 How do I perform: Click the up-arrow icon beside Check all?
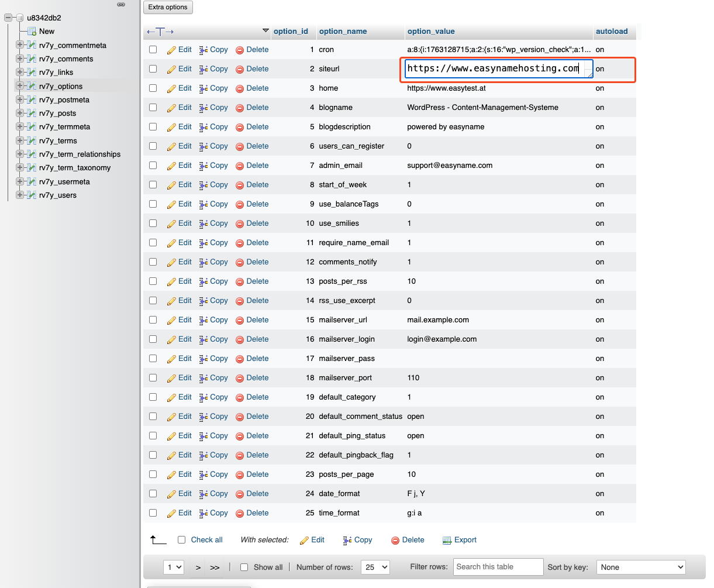point(158,540)
